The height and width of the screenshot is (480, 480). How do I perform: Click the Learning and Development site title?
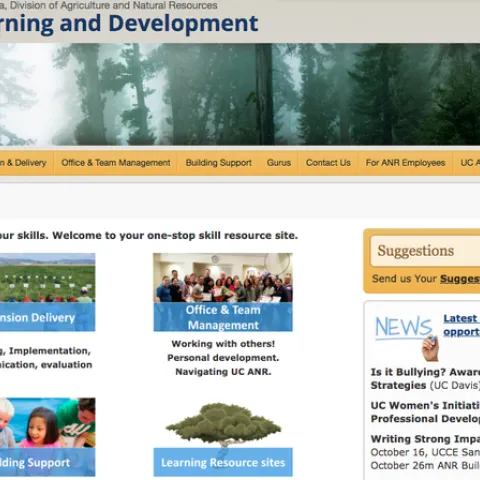pyautogui.click(x=129, y=23)
